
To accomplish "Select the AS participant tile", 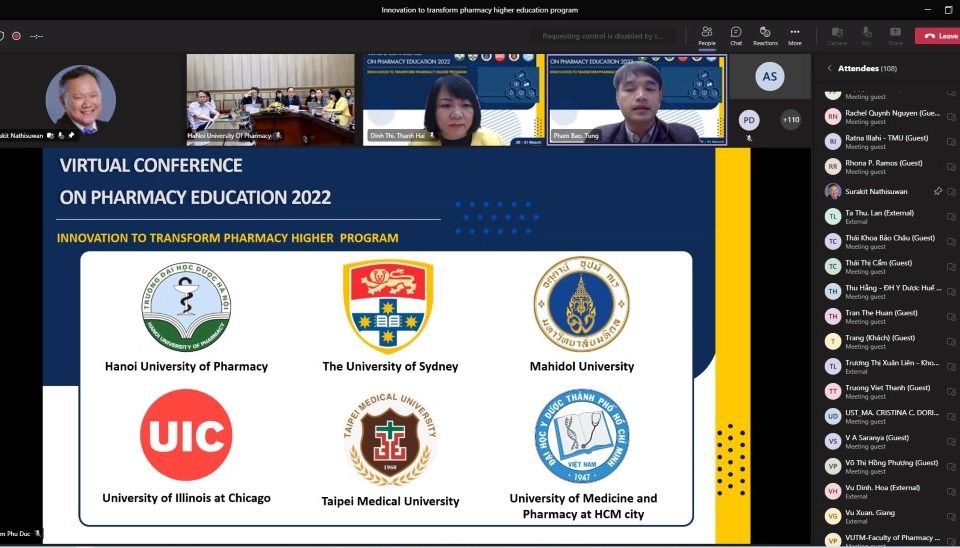I will tap(770, 77).
